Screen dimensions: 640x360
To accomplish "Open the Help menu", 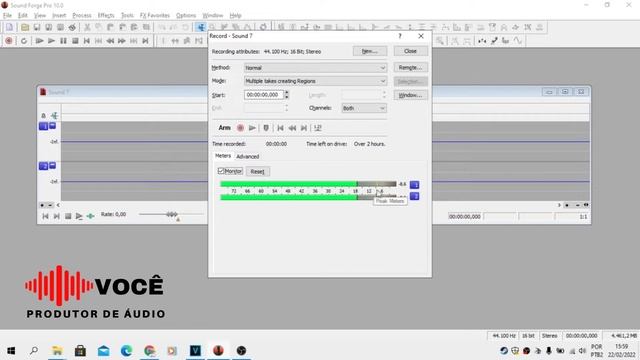I will 235,16.
